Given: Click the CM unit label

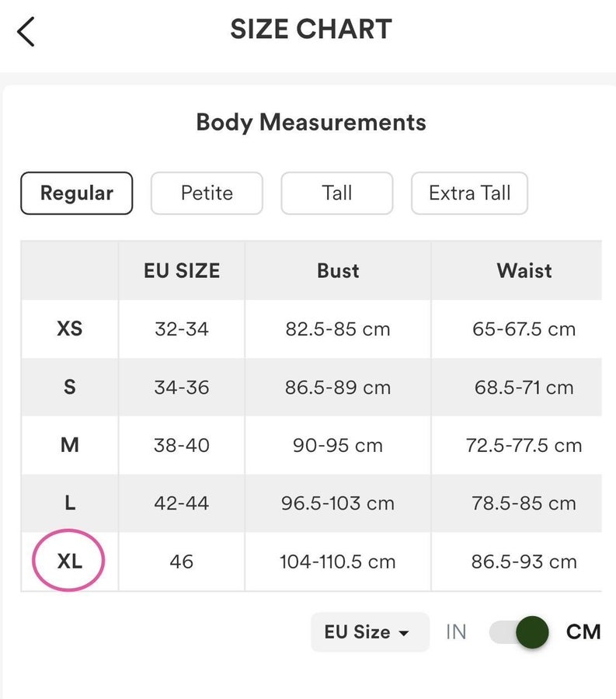Looking at the screenshot, I should (x=583, y=632).
